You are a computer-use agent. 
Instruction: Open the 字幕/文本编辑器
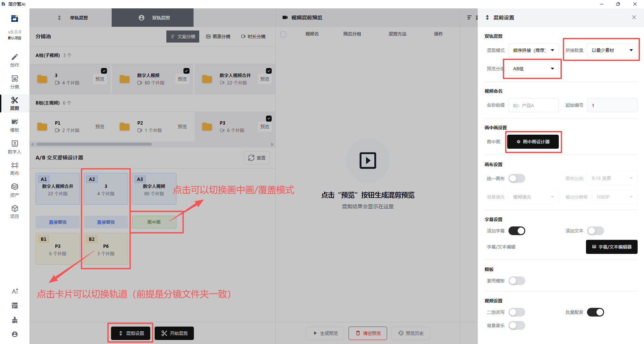(612, 247)
